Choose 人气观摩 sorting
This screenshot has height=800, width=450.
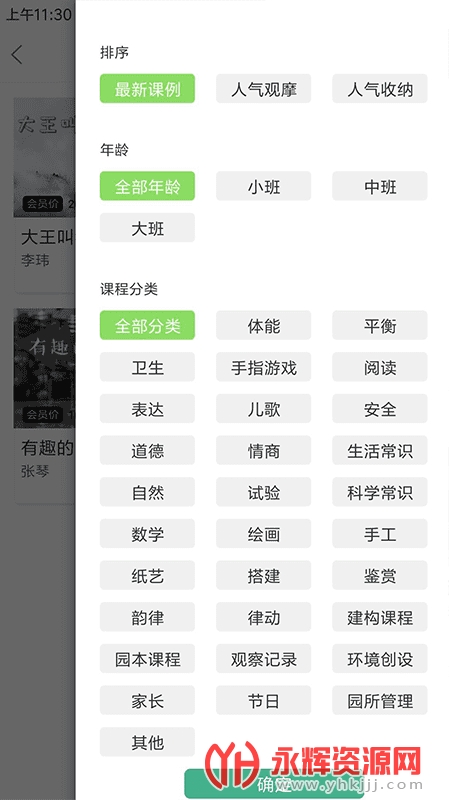(264, 89)
